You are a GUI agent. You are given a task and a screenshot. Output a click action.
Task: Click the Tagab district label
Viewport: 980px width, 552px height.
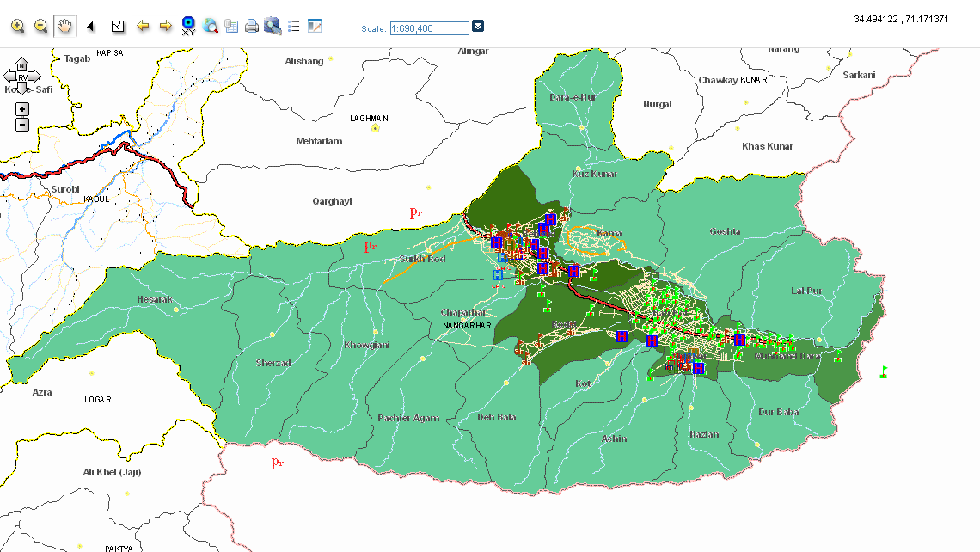(x=77, y=58)
